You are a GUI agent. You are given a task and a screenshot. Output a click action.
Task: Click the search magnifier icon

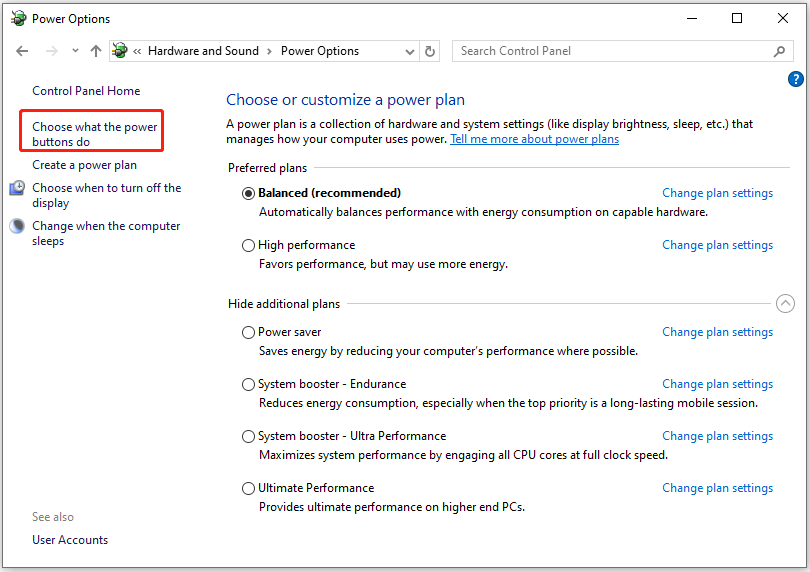click(x=780, y=51)
